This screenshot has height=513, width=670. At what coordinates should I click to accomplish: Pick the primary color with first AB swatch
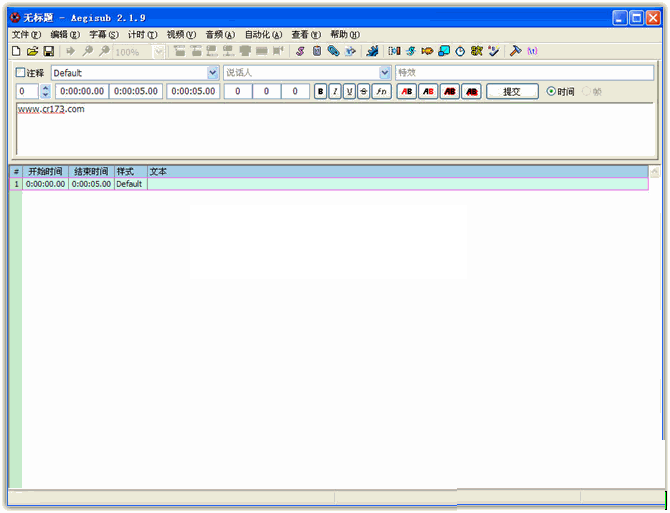[x=407, y=91]
